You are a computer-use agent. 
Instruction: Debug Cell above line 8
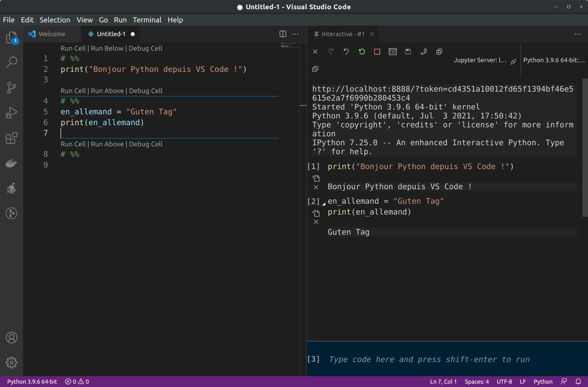click(x=146, y=144)
